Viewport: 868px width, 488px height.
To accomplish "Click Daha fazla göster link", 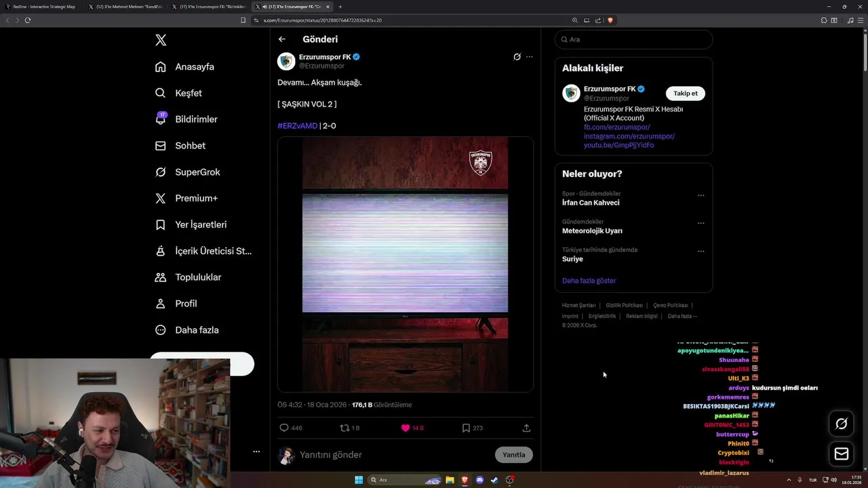I will pos(589,281).
